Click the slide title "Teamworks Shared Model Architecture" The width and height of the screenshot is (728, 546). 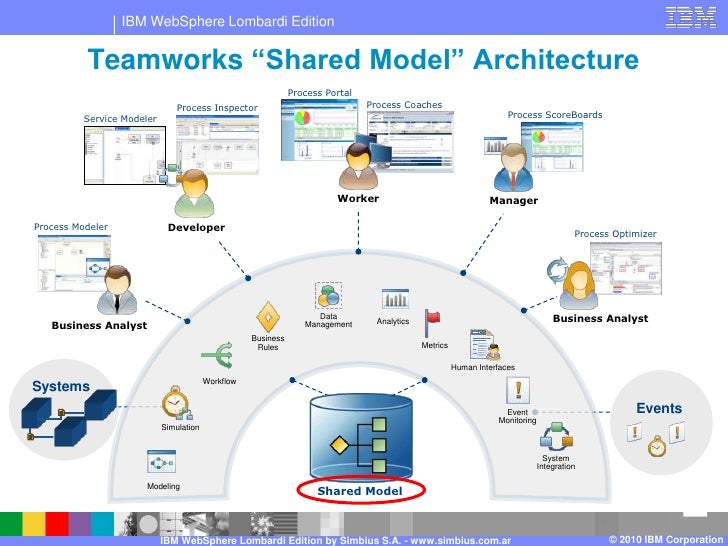[x=363, y=59]
